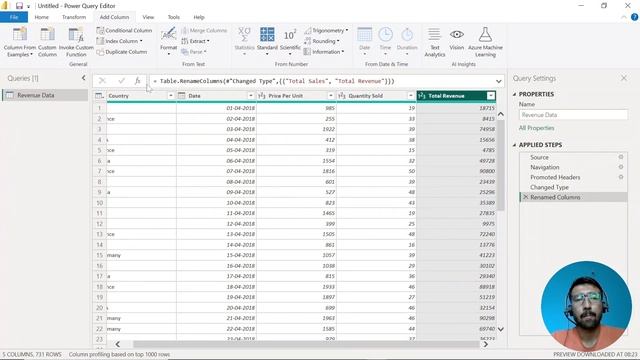Collapse the APPLIED STEPS section
The height and width of the screenshot is (360, 640).
click(514, 145)
